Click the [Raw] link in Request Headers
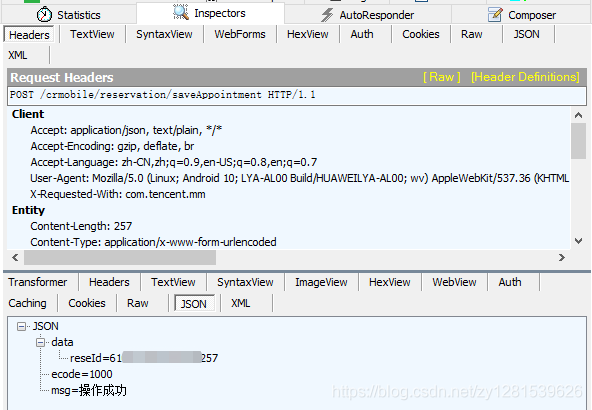592x410 pixels. point(441,77)
